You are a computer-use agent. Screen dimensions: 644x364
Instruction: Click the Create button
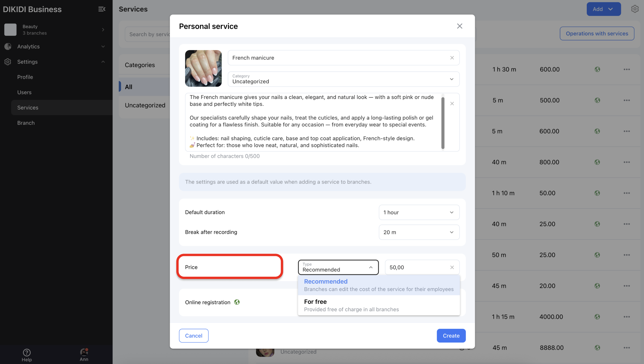point(451,336)
